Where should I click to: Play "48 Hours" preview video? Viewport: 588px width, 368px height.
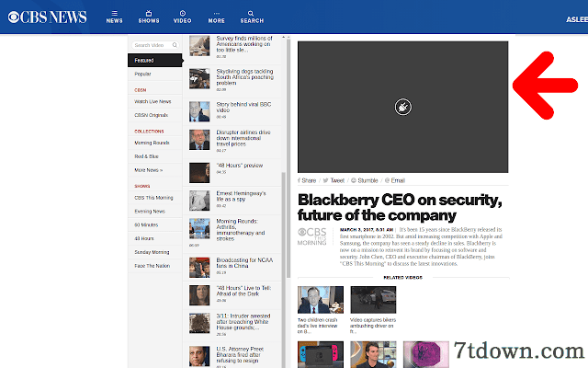coord(232,172)
